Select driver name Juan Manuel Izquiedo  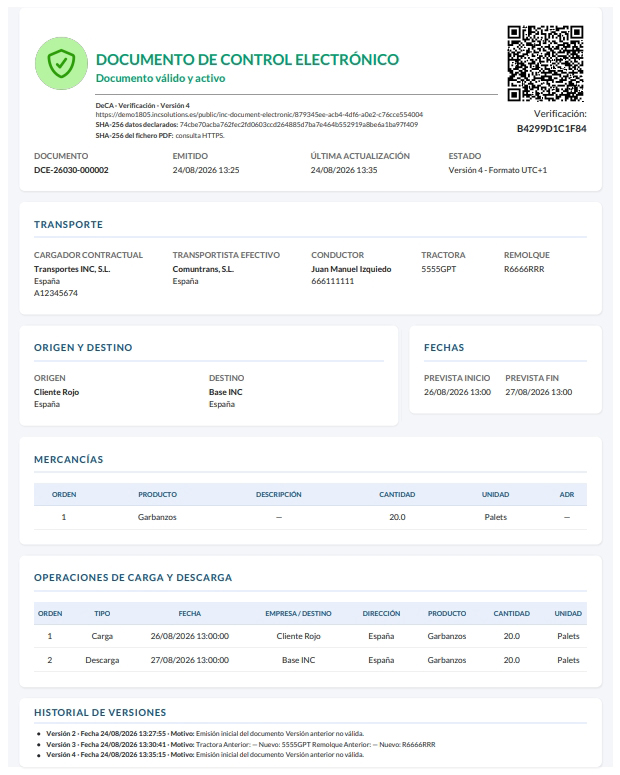click(351, 269)
